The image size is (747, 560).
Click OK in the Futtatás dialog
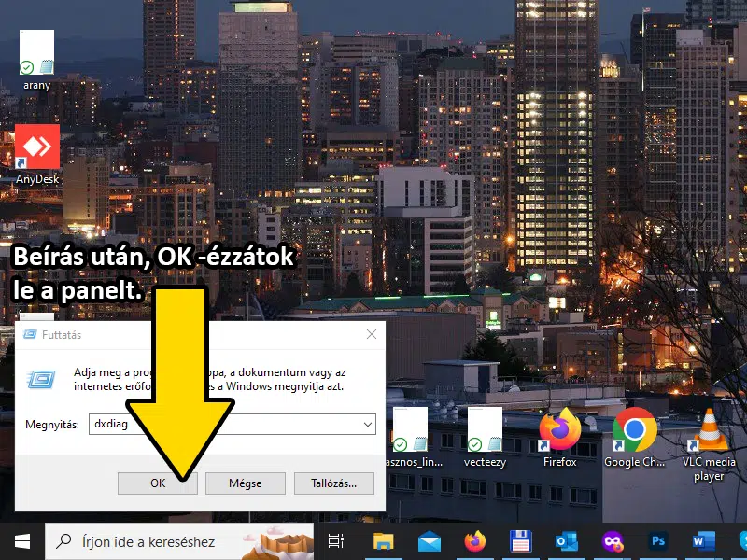158,483
